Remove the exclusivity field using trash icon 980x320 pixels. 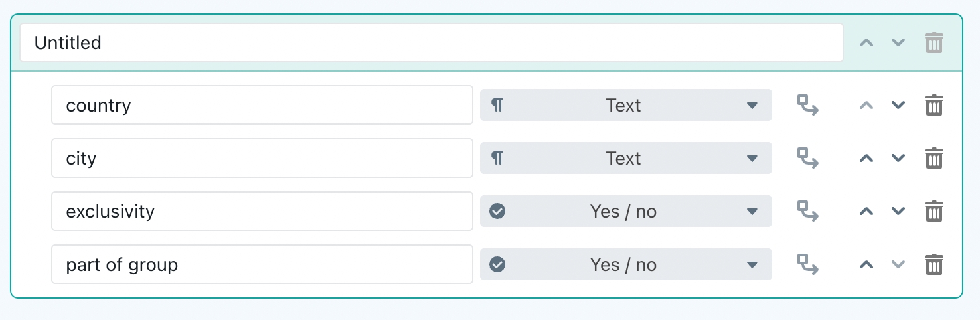pyautogui.click(x=934, y=211)
